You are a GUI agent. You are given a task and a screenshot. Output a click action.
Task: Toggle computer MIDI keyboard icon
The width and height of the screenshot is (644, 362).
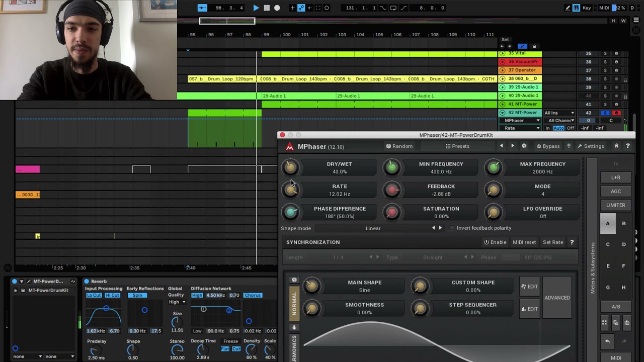576,8
